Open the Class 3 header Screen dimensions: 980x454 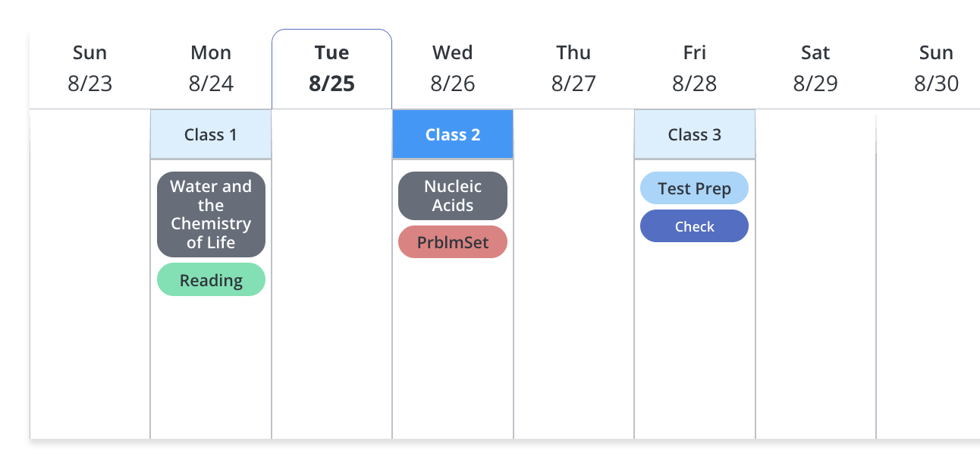point(695,134)
